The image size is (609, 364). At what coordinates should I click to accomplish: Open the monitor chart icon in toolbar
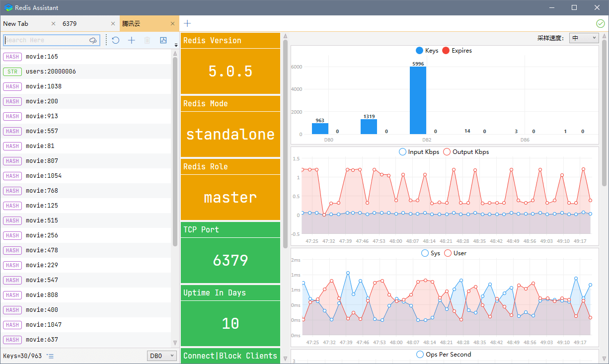(x=163, y=40)
